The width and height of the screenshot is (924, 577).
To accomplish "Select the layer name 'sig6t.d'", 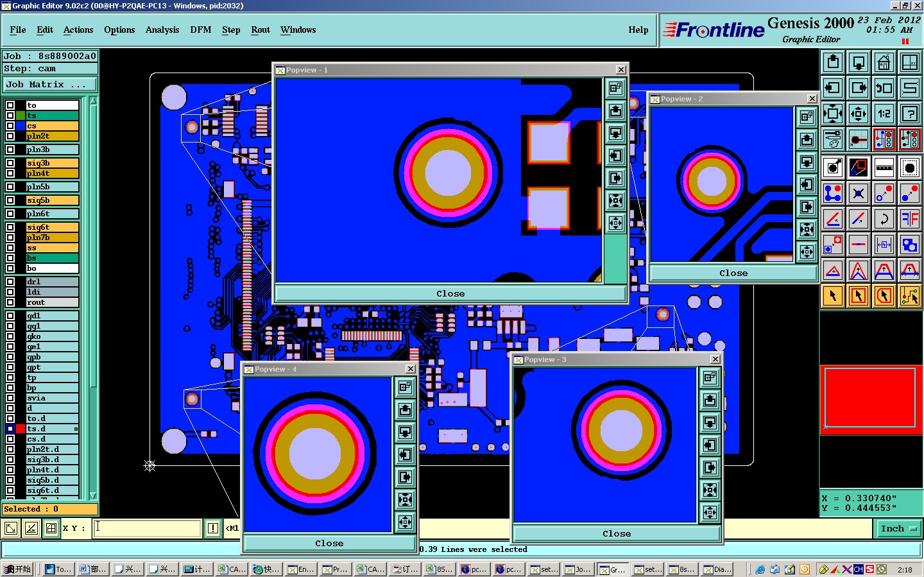I will [53, 490].
